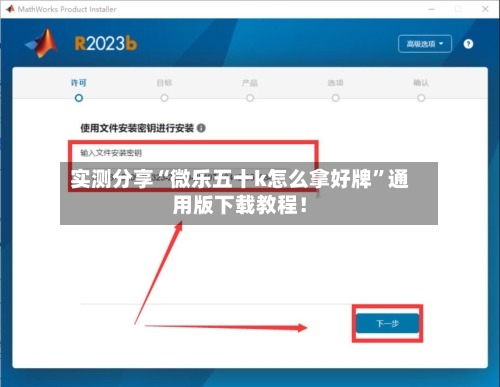Open the help question mark icon

click(x=468, y=44)
